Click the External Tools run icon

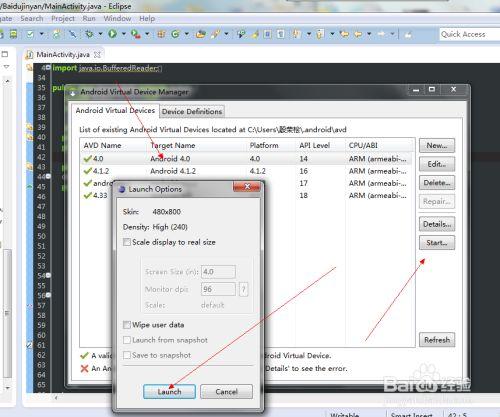pyautogui.click(x=135, y=34)
